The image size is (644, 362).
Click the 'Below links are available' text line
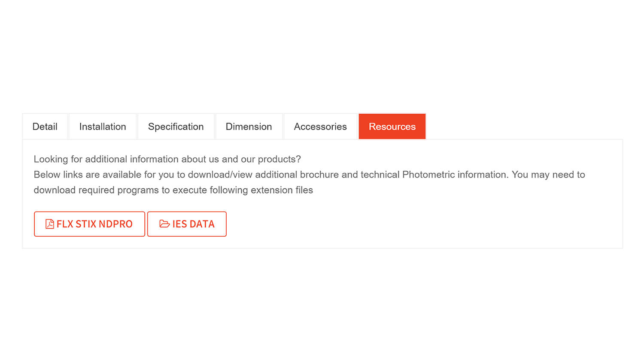click(x=310, y=175)
